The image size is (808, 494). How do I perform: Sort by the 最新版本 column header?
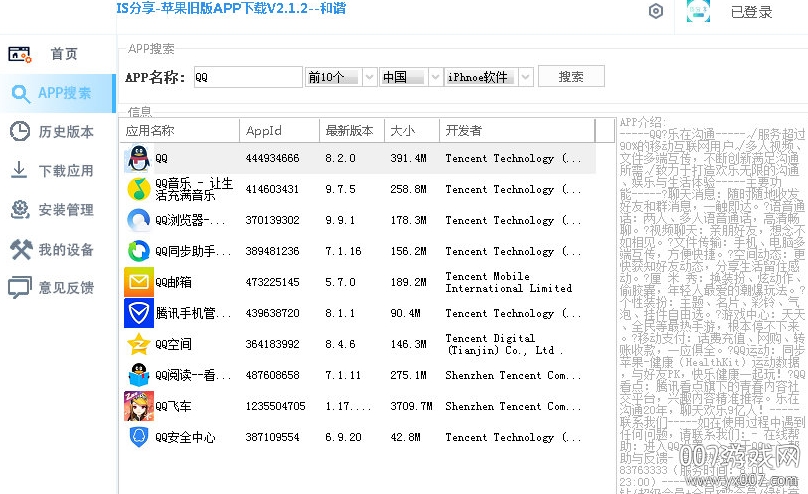tap(349, 130)
